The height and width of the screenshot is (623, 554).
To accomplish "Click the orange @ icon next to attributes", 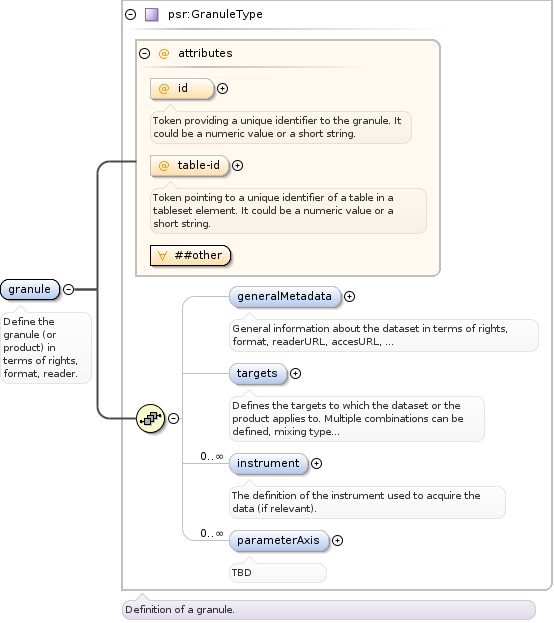I will click(164, 53).
